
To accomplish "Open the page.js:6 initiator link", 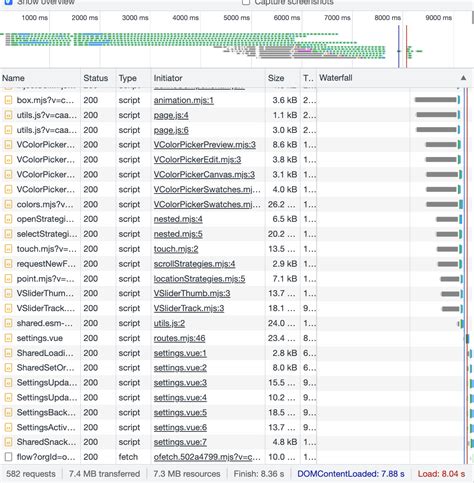I will [171, 130].
